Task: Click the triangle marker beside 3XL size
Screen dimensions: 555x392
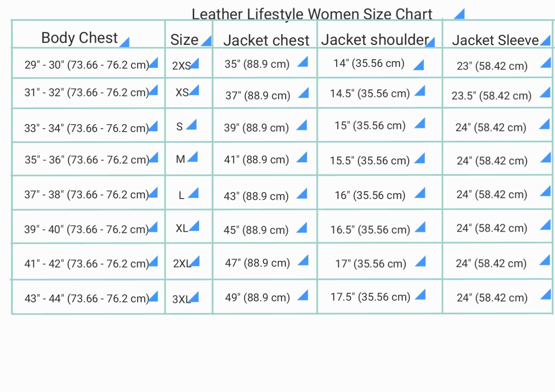Action: click(195, 297)
